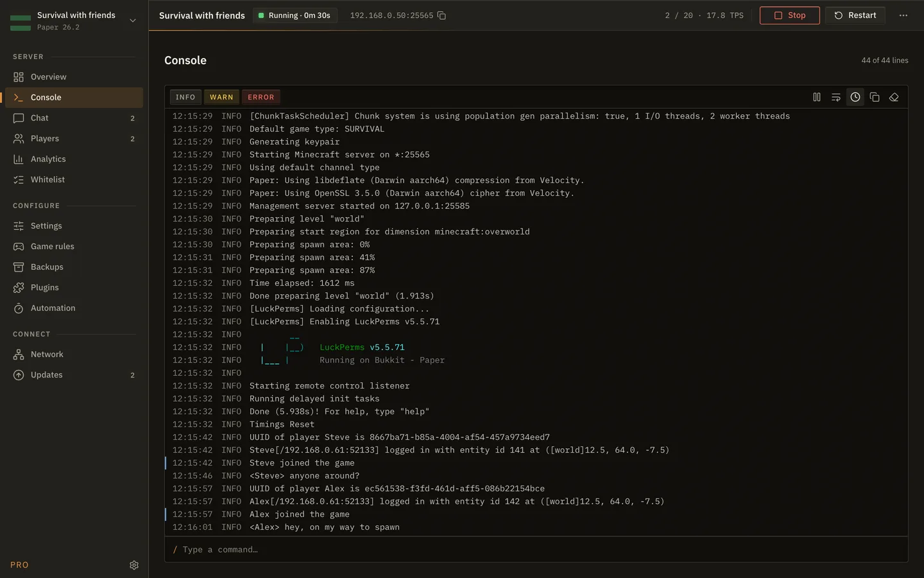This screenshot has width=924, height=578.
Task: Toggle line wrapping in the console
Action: pyautogui.click(x=836, y=97)
